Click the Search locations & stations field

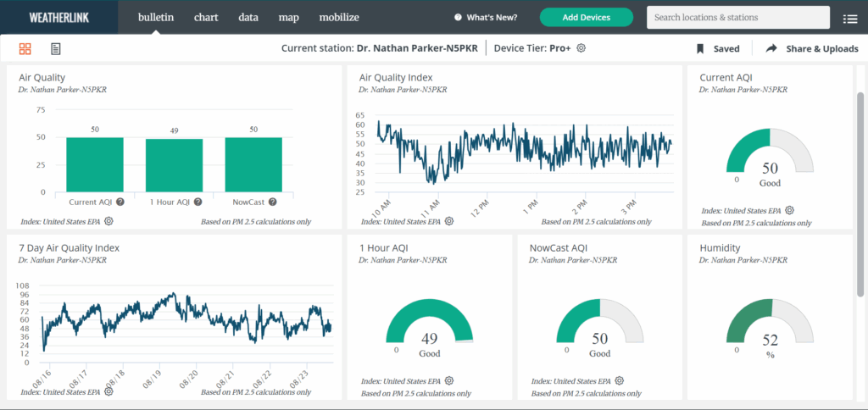tap(737, 18)
